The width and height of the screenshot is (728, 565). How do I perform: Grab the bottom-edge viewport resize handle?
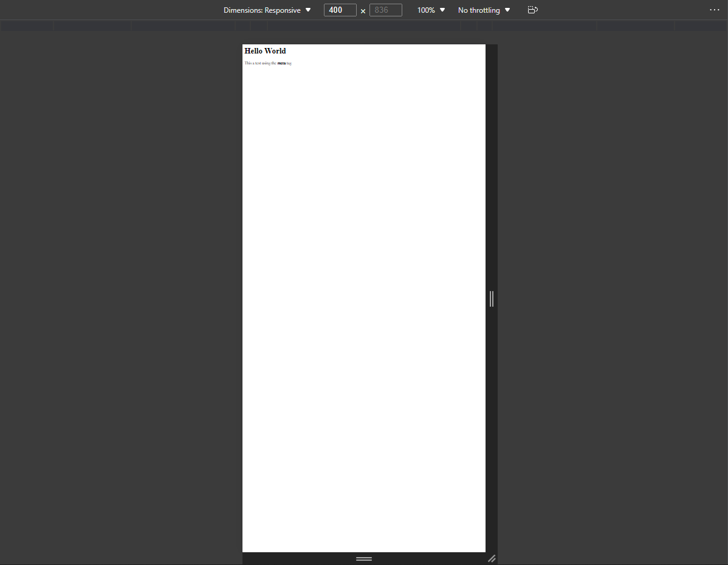click(364, 558)
